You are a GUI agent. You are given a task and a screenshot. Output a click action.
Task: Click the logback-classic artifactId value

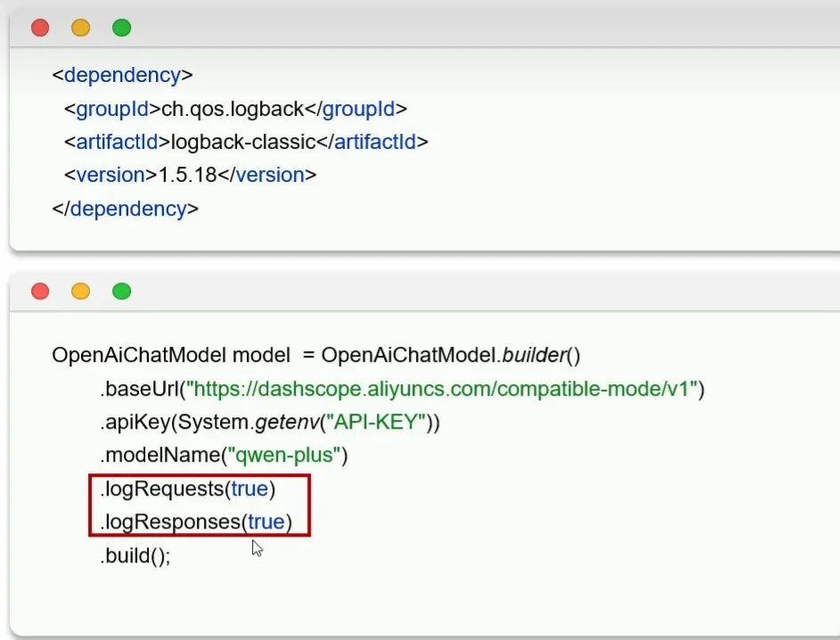coord(243,142)
